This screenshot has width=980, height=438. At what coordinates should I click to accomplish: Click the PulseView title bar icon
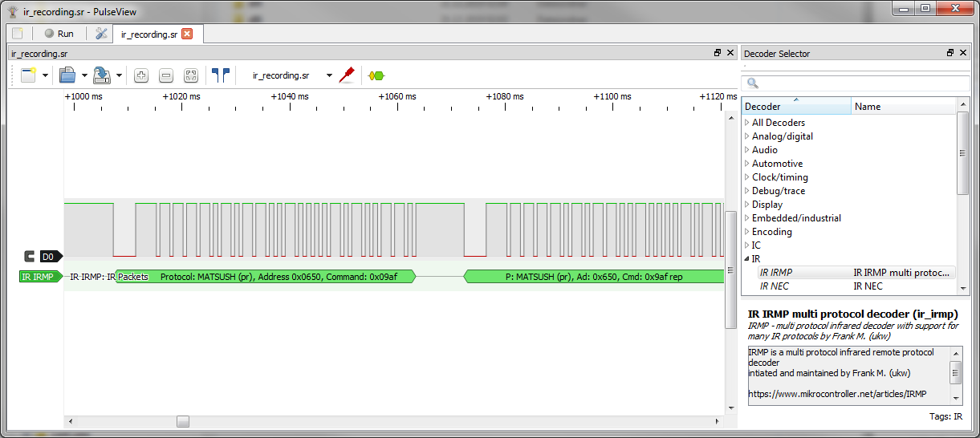pyautogui.click(x=12, y=13)
